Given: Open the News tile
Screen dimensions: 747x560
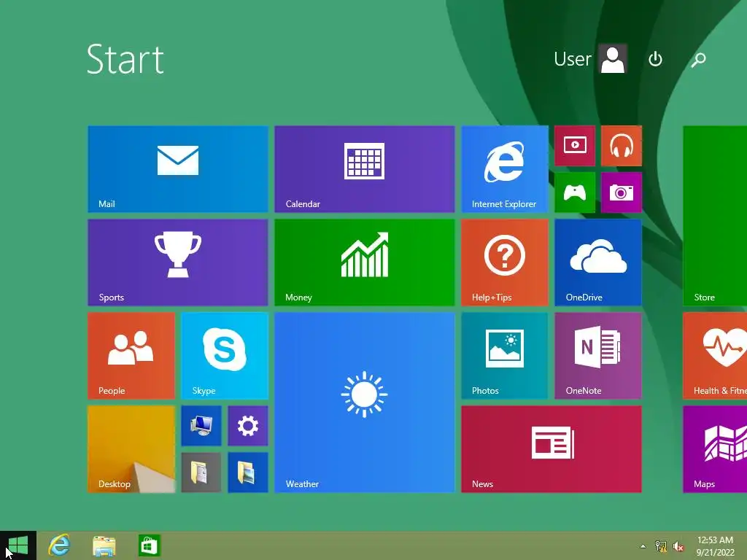Looking at the screenshot, I should pos(551,449).
